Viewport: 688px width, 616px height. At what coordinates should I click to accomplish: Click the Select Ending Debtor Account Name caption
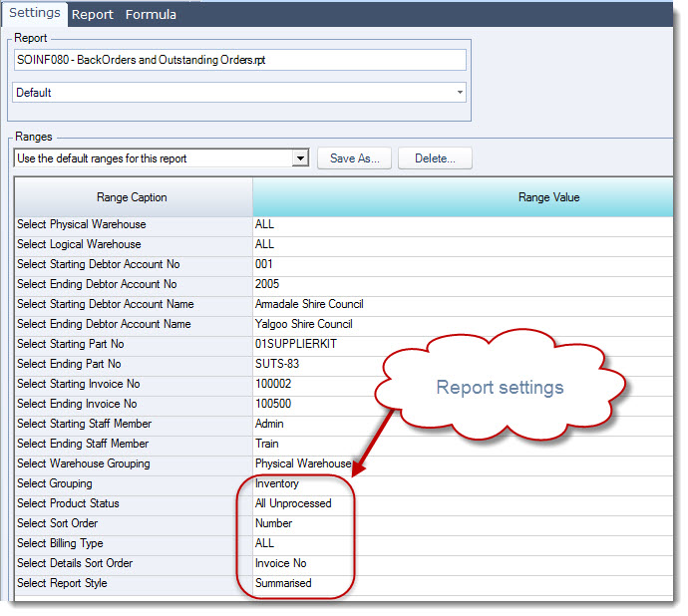coord(134,324)
